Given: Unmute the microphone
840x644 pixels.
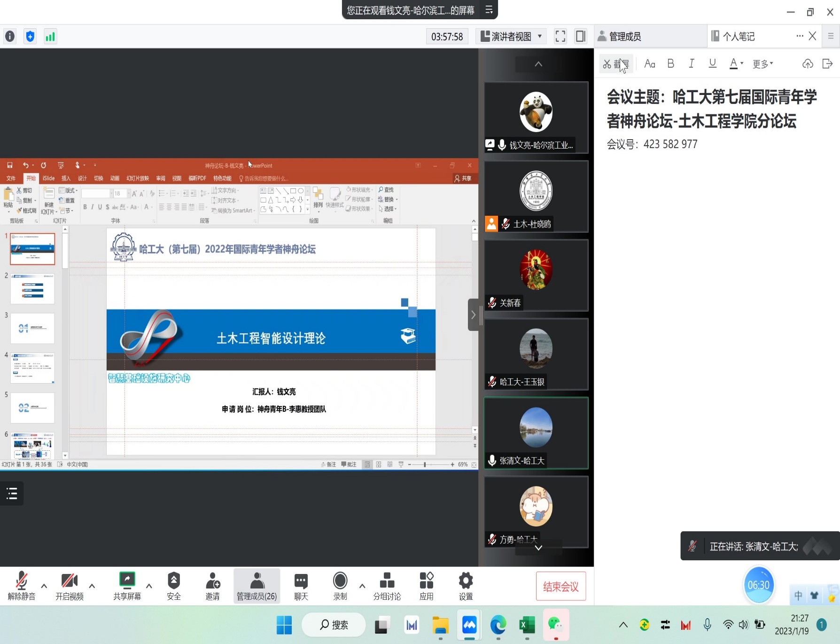Looking at the screenshot, I should (21, 586).
